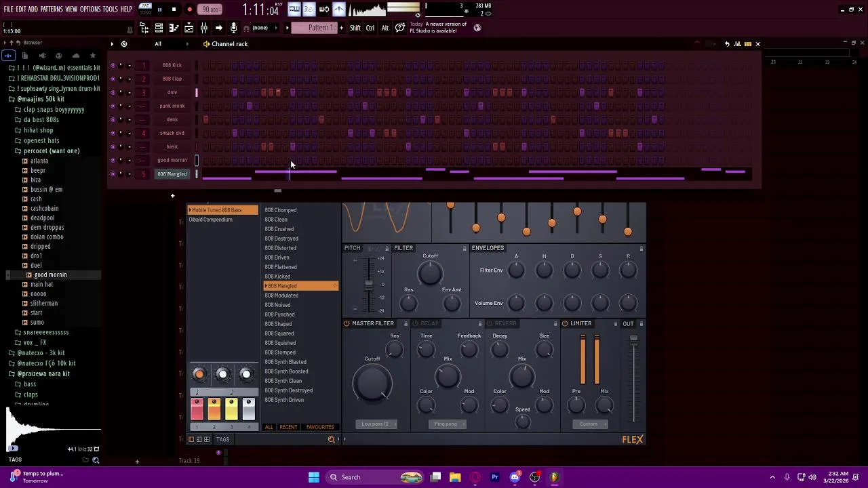
Task: Select the slitherman sample in browser
Action: pyautogui.click(x=44, y=304)
